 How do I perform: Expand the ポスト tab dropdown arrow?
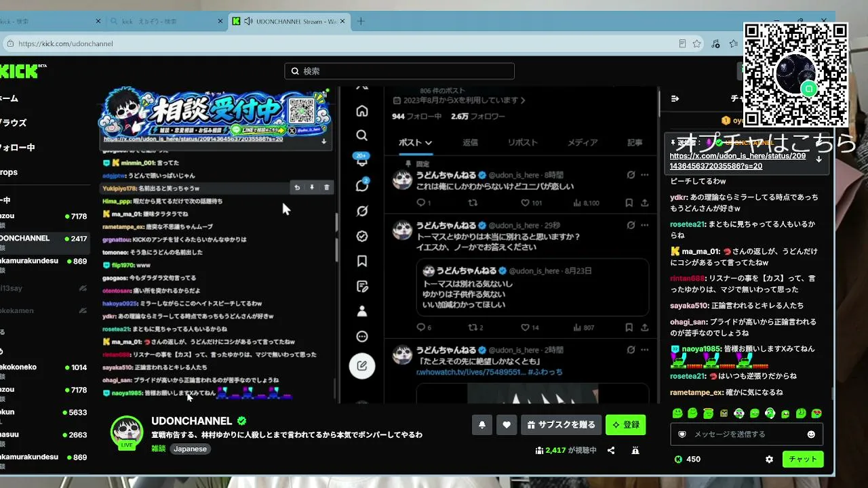click(x=429, y=143)
